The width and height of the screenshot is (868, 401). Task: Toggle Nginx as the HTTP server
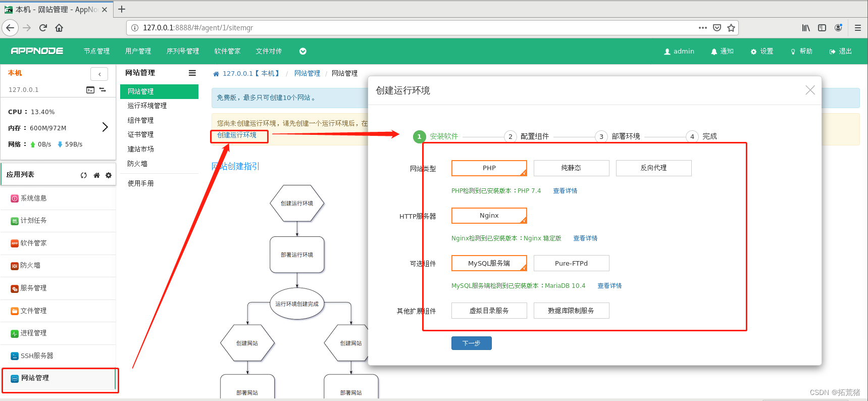pos(489,216)
